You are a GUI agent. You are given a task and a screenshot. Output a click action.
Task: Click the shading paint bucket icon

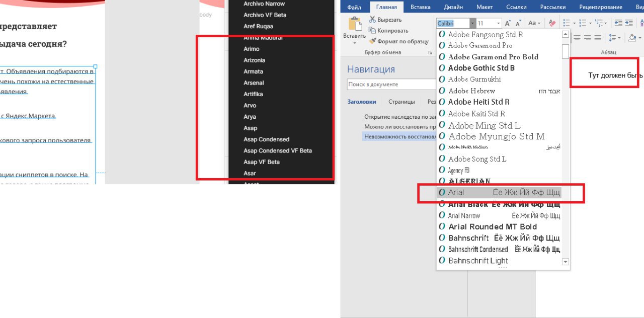coord(633,38)
